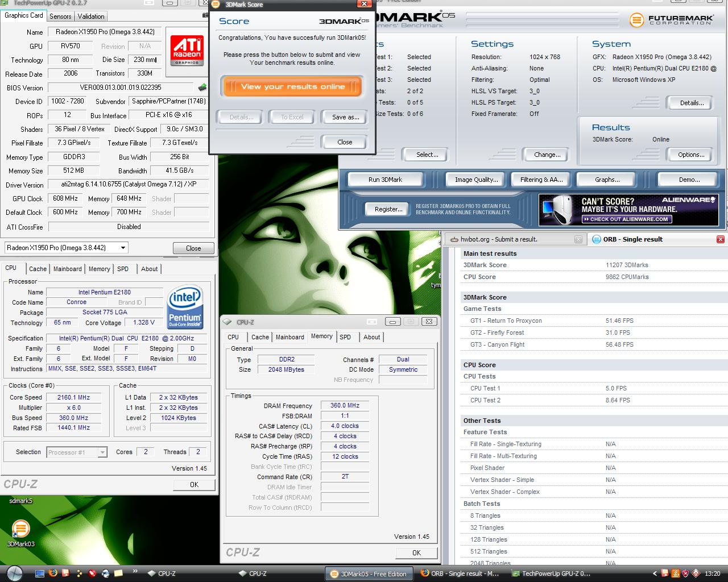Image resolution: width=728 pixels, height=582 pixels.
Task: Open SPD tab in left CPU-Z window
Action: coord(123,269)
